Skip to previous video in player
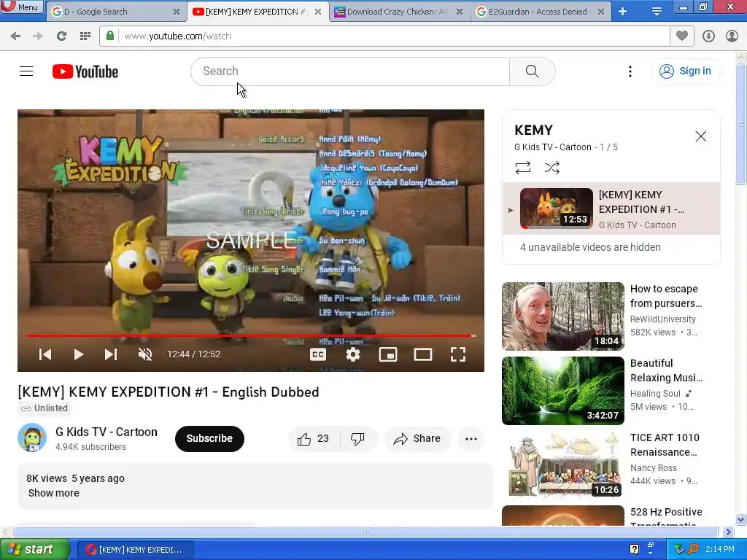Screen dimensions: 747x560 pyautogui.click(x=45, y=354)
